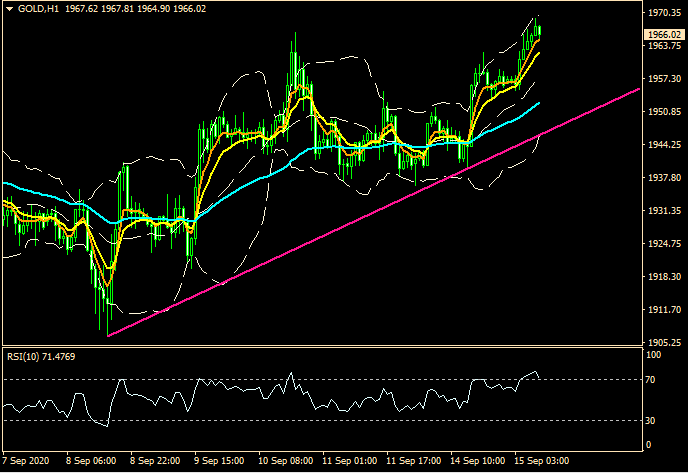Click the latest green candle at top right
This screenshot has height=473, width=688.
click(539, 30)
